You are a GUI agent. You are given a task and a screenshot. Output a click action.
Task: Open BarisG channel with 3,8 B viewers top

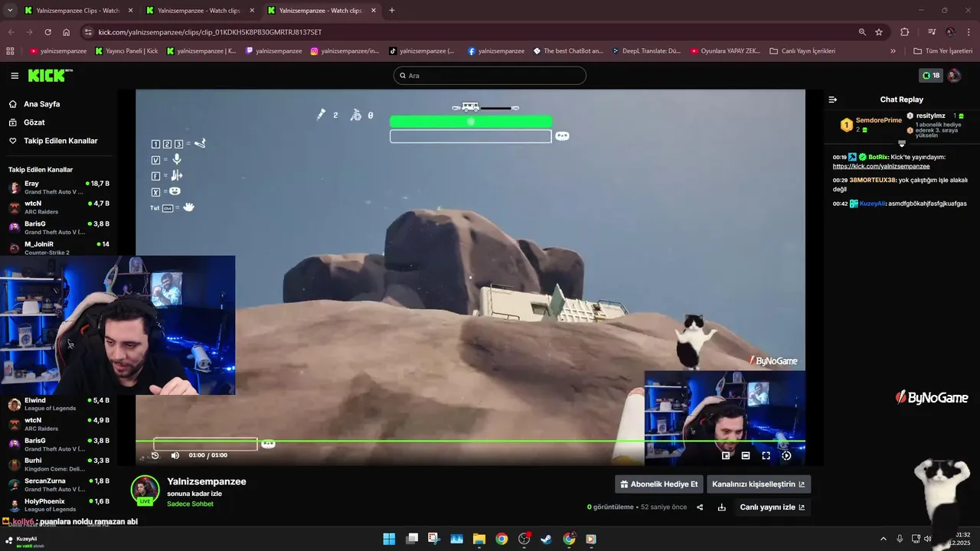point(58,227)
